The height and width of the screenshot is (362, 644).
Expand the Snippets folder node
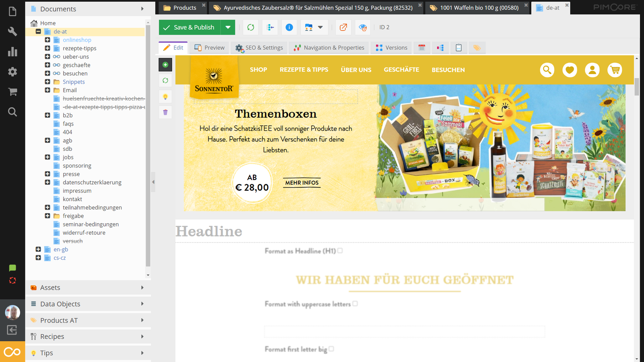pyautogui.click(x=47, y=82)
